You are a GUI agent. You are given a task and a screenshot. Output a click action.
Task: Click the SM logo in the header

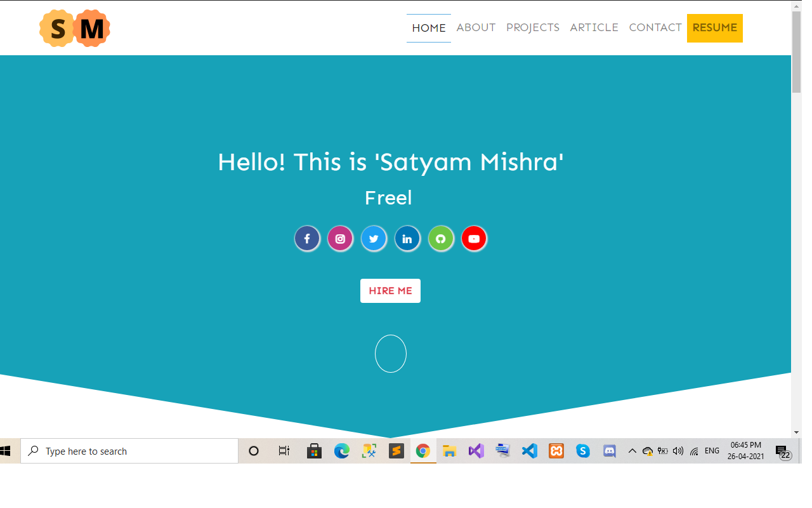pyautogui.click(x=75, y=29)
